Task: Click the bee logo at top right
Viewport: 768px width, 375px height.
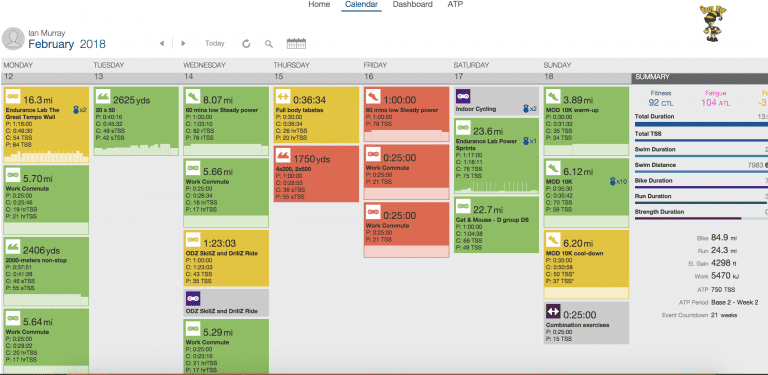Action: point(714,24)
